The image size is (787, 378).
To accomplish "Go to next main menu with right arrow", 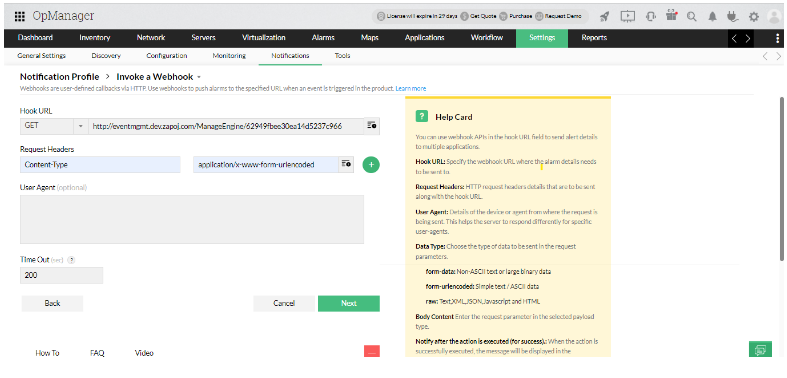I will click(x=748, y=38).
